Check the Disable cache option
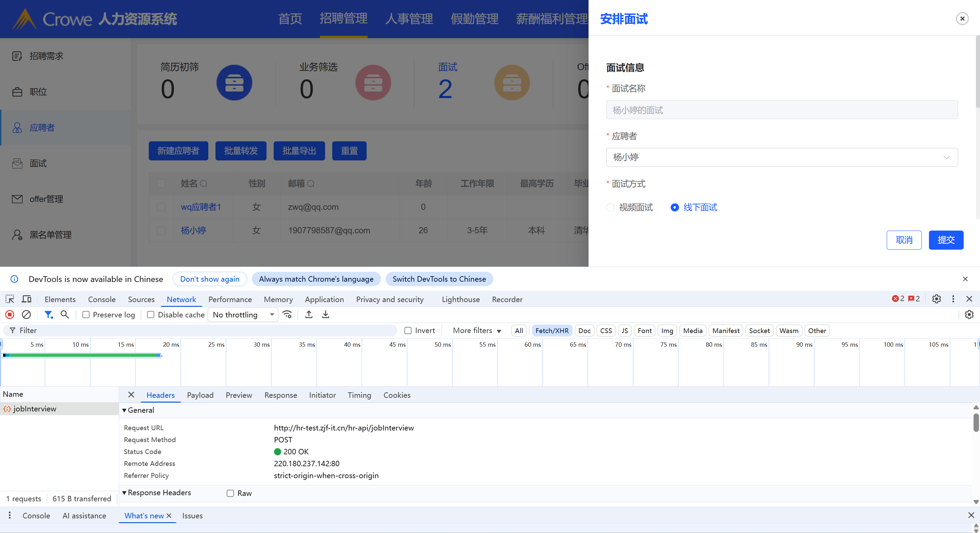This screenshot has width=980, height=533. click(151, 315)
